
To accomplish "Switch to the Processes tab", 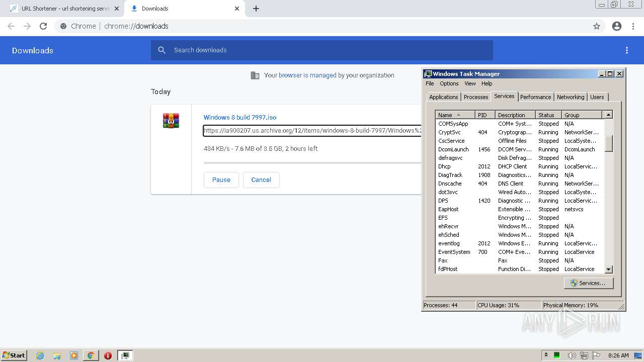I will point(476,97).
